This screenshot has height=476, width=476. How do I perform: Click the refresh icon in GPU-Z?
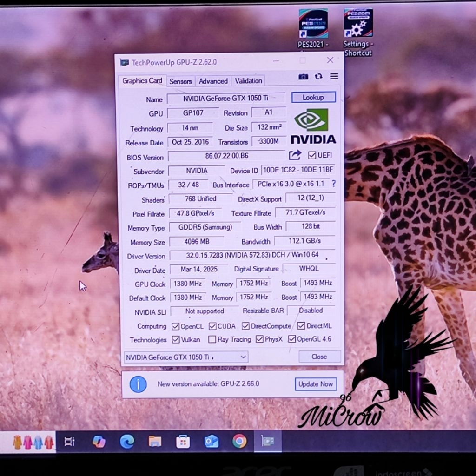point(318,77)
